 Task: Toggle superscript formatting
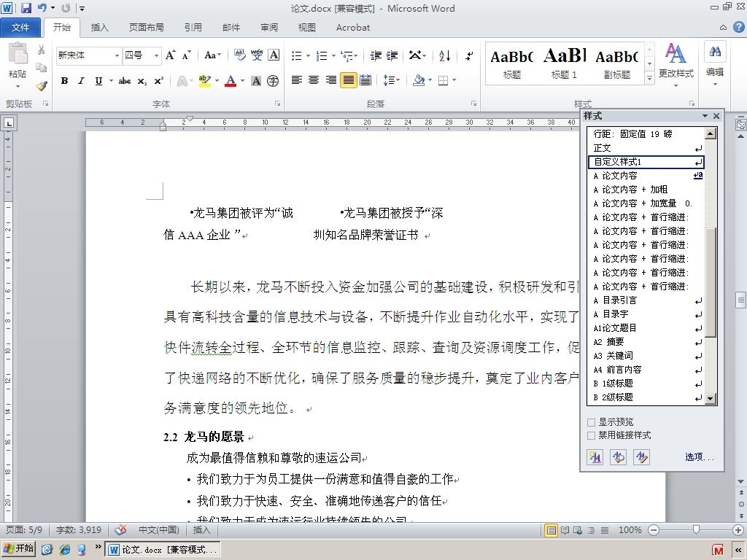coord(158,81)
